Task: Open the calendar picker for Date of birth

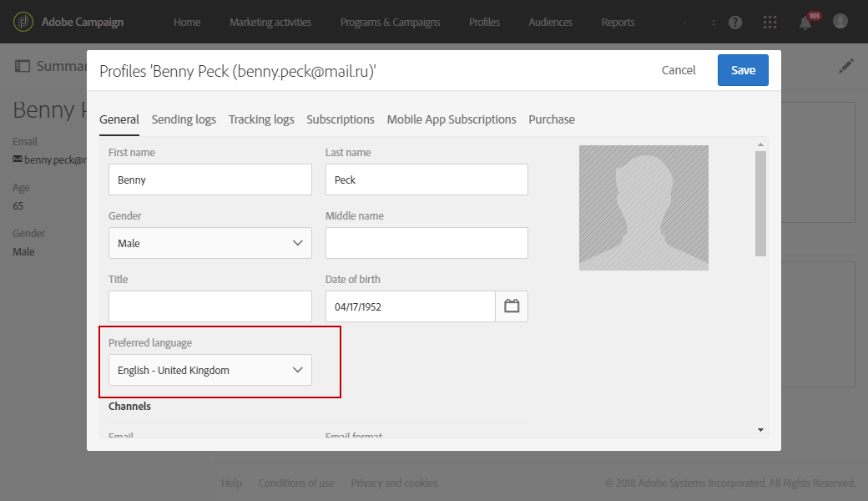Action: [512, 306]
